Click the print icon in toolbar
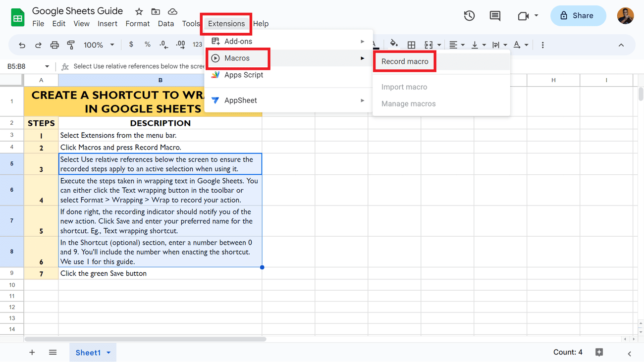Viewport: 644px width, 362px height. click(54, 45)
